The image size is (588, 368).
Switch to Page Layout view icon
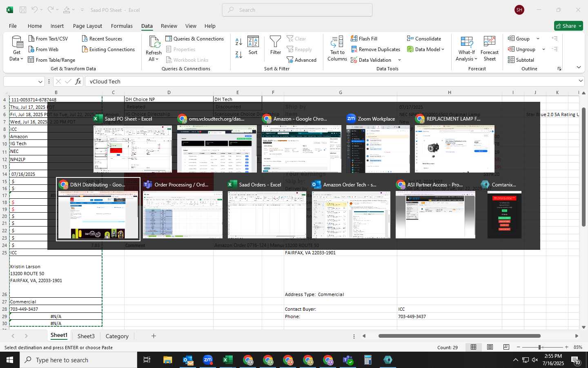pyautogui.click(x=490, y=347)
